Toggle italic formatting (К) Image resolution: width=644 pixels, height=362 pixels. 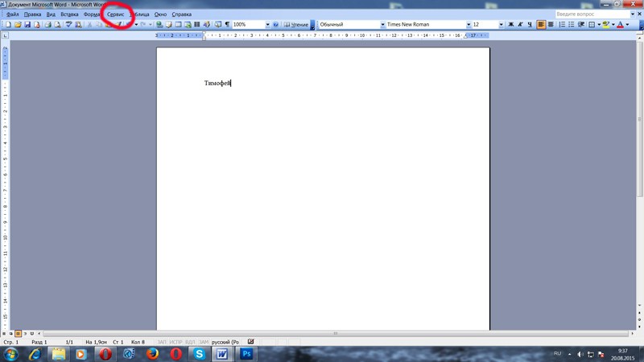click(x=520, y=25)
